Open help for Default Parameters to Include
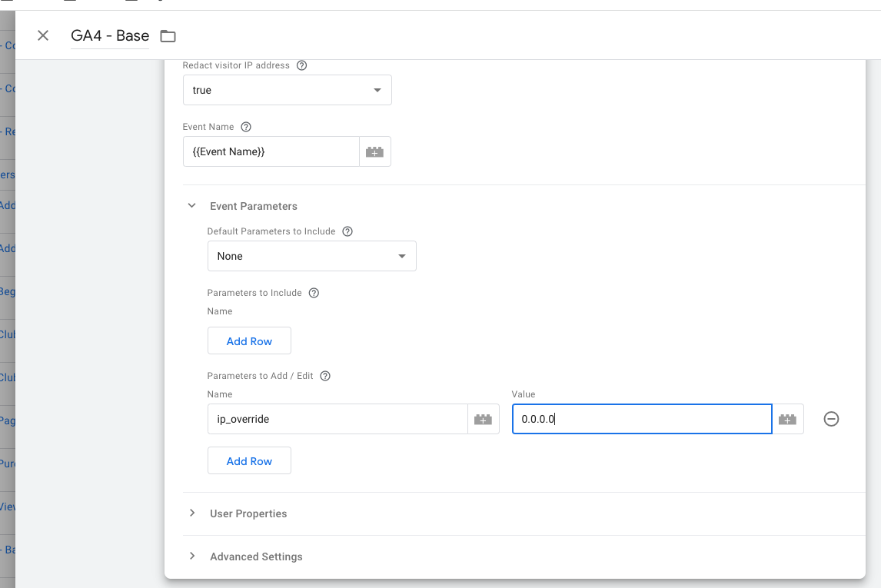The image size is (881, 588). pos(347,231)
